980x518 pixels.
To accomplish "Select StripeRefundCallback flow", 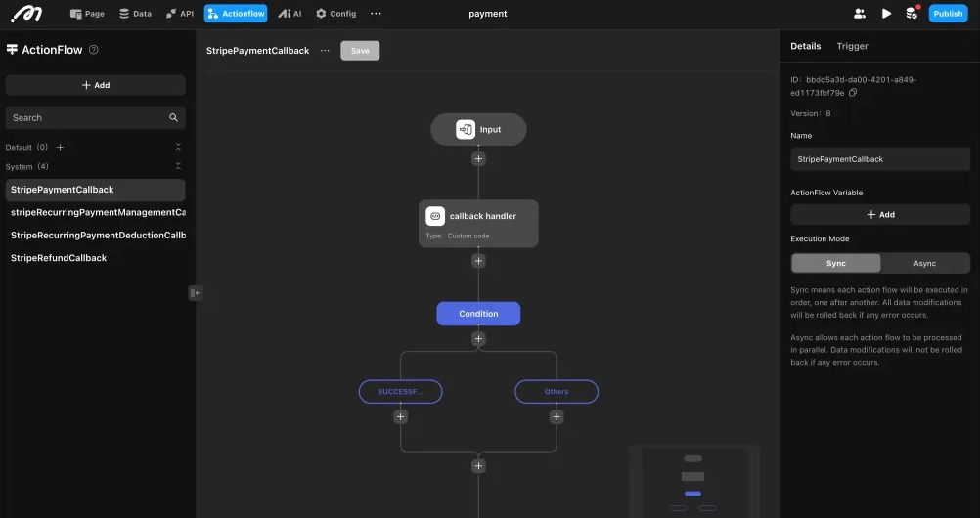I will pos(96,257).
